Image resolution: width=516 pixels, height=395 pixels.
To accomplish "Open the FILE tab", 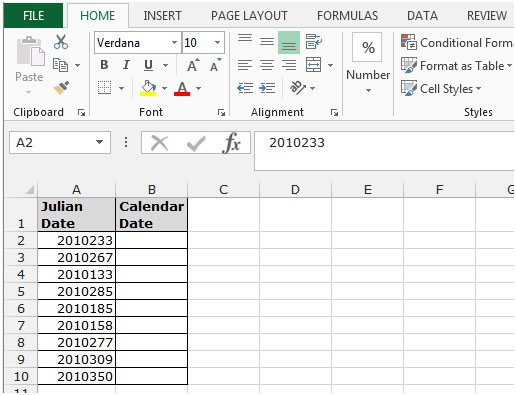I will (33, 16).
